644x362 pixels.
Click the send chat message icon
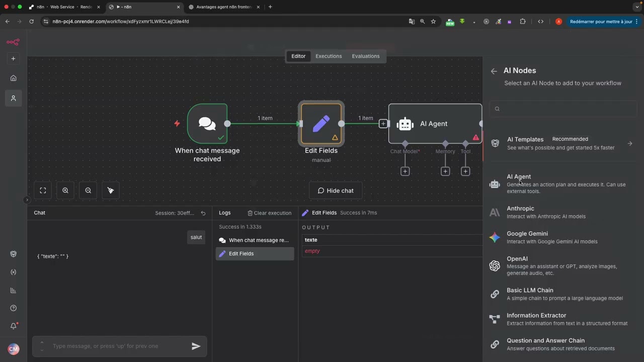(x=196, y=346)
